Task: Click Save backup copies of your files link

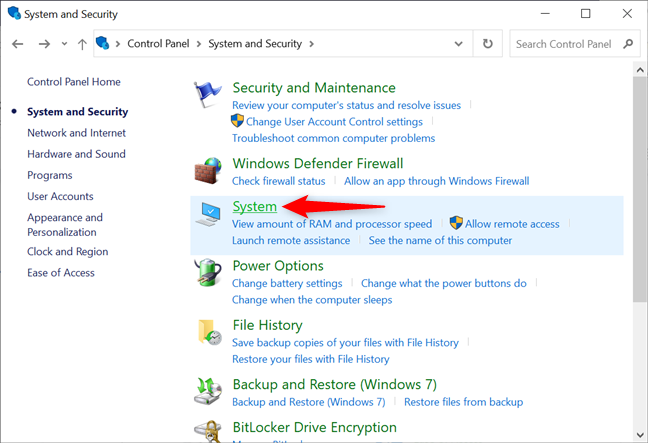Action: [x=345, y=343]
